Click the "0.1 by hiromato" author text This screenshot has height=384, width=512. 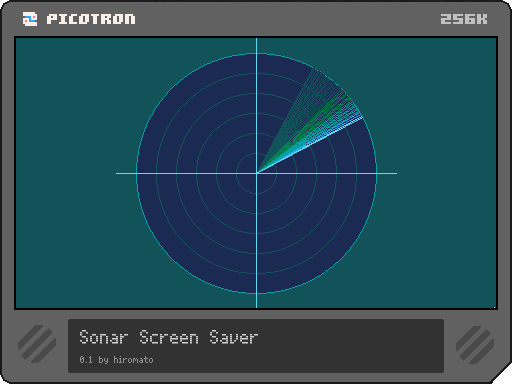(116, 360)
